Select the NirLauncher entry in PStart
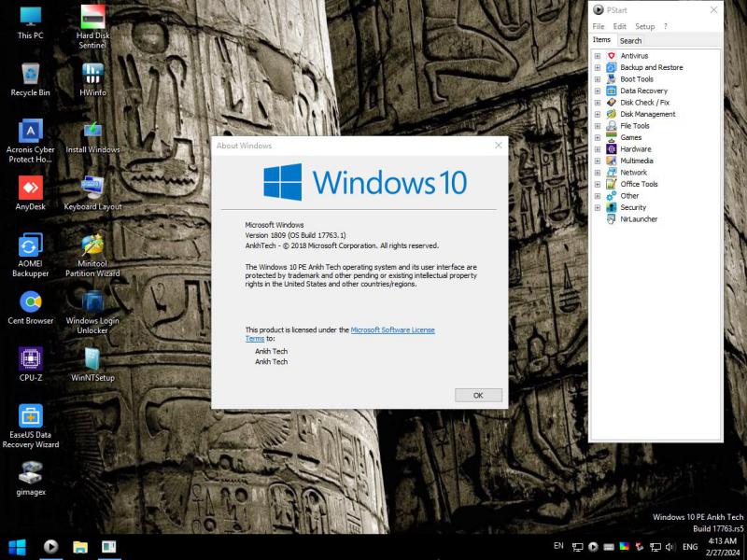The height and width of the screenshot is (560, 747). tap(639, 219)
